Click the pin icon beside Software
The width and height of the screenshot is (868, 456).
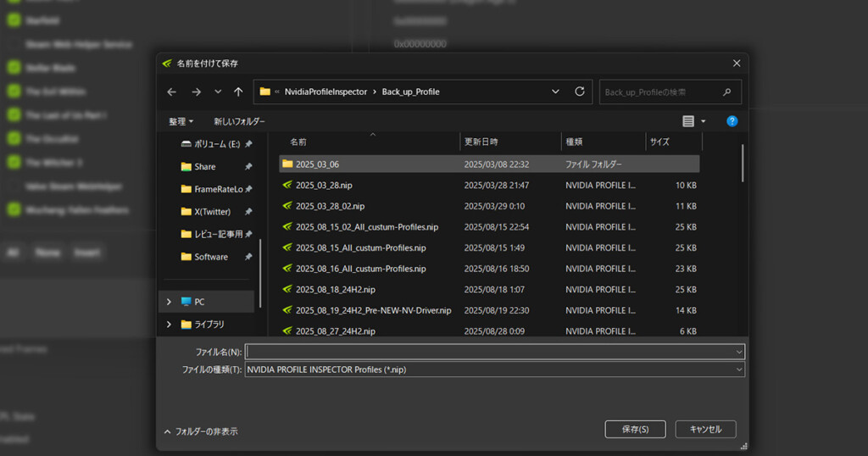[x=248, y=257]
